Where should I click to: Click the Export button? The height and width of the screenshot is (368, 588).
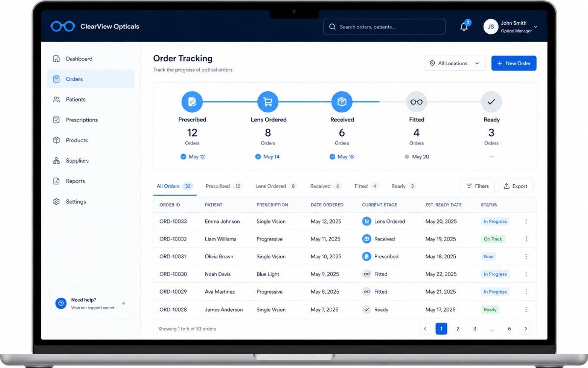515,186
